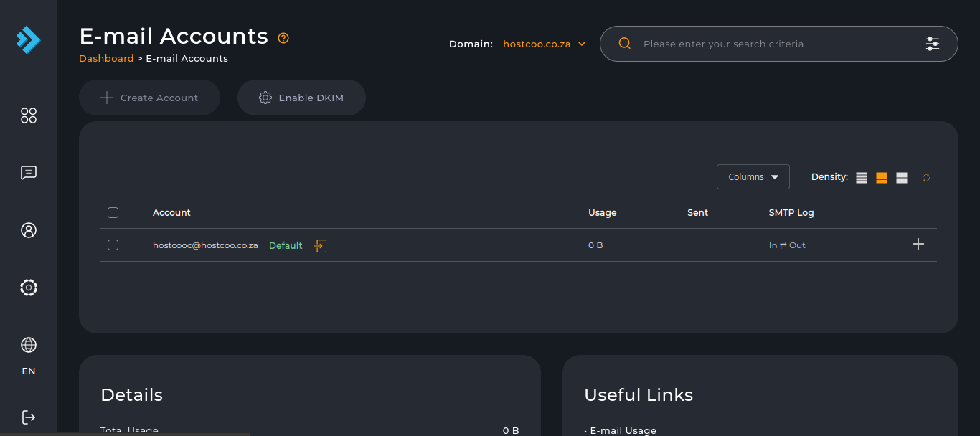Viewport: 980px width, 436px height.
Task: Sort by the Usage column header
Action: click(603, 212)
